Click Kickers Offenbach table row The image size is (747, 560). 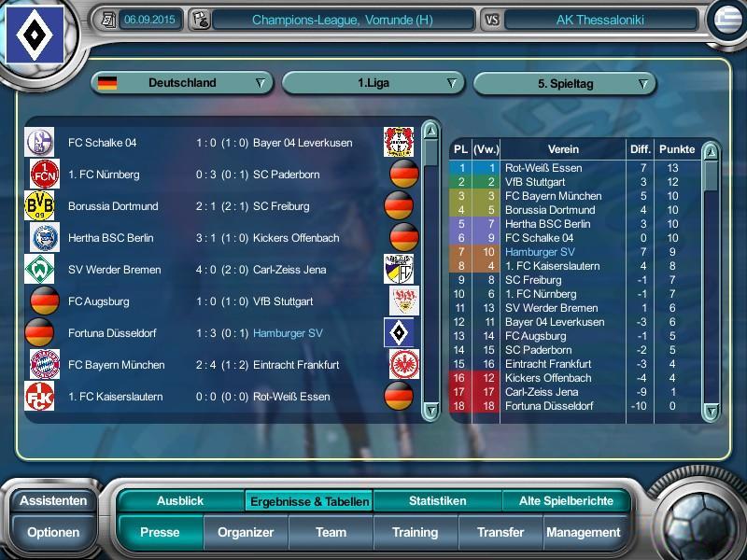[575, 378]
